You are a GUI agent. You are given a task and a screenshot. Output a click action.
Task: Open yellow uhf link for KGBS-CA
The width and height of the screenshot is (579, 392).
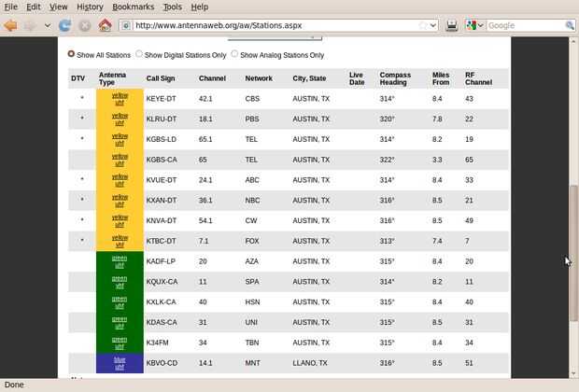click(120, 160)
